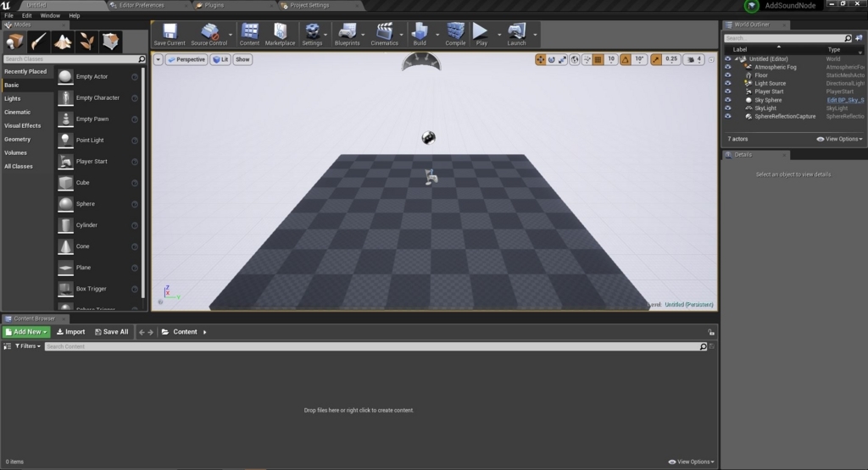Open the Window menu
868x470 pixels.
point(50,15)
